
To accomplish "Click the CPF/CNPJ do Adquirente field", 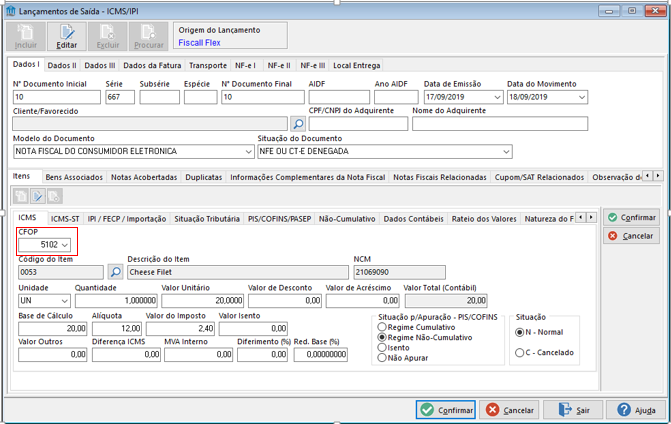I will click(x=358, y=124).
